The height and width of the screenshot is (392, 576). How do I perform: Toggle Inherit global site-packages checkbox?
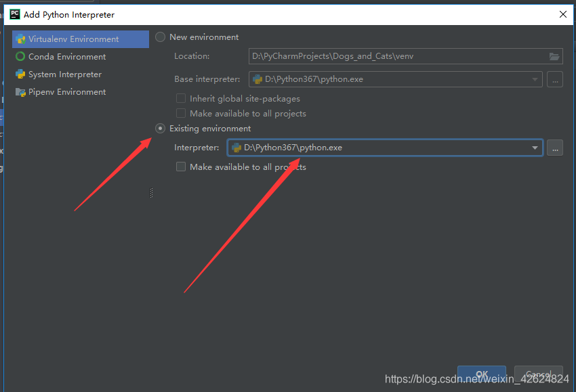tap(181, 98)
